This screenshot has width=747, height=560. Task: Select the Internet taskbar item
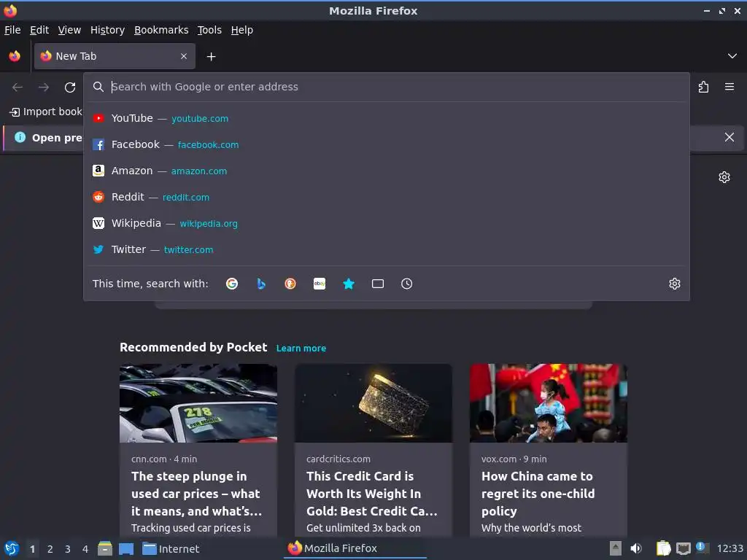[171, 549]
